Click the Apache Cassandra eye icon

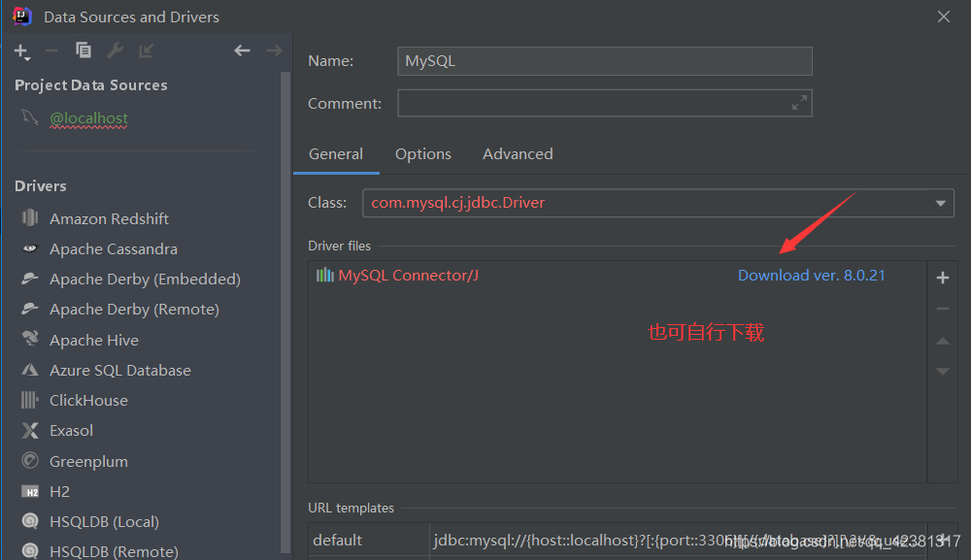pos(30,248)
